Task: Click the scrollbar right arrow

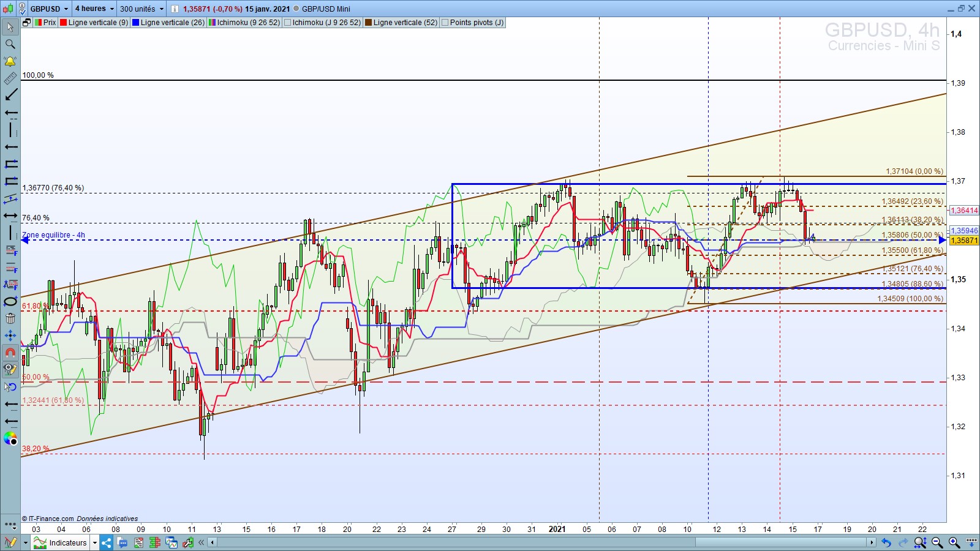Action: click(x=872, y=542)
